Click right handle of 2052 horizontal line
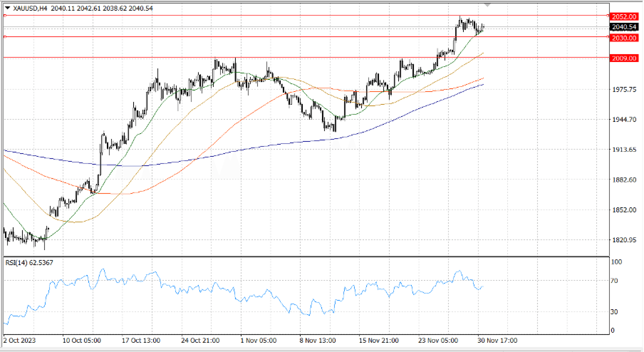Image resolution: width=644 pixels, height=352 pixels. coord(608,15)
